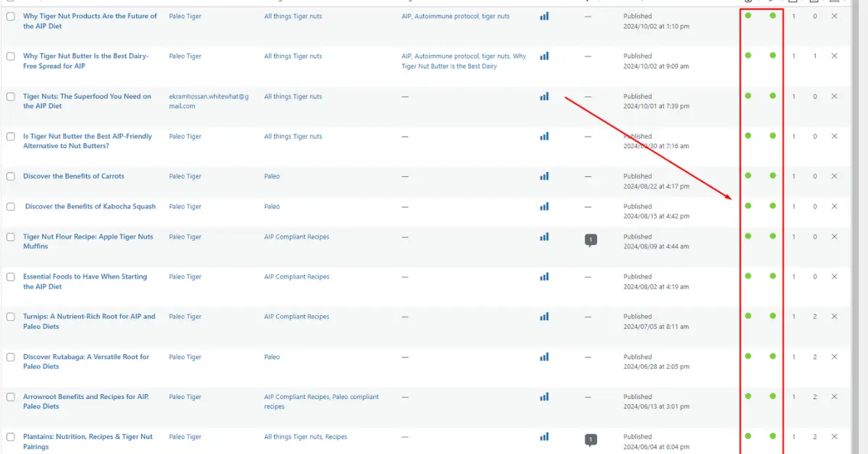Viewport: 868px width, 454px height.
Task: Open post 'Discover the Benefits of Kabocha Squash'
Action: 90,206
